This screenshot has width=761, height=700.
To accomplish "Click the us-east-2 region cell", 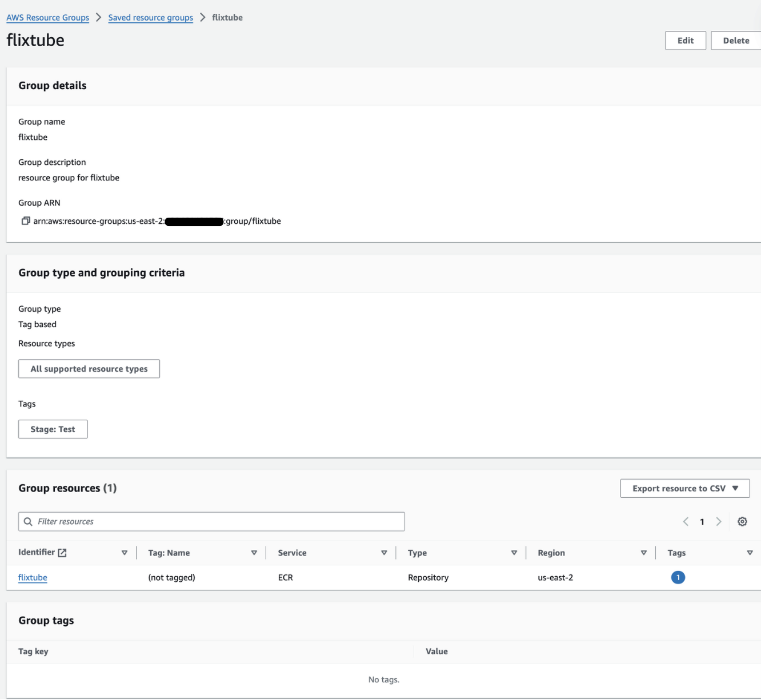I will (x=555, y=577).
